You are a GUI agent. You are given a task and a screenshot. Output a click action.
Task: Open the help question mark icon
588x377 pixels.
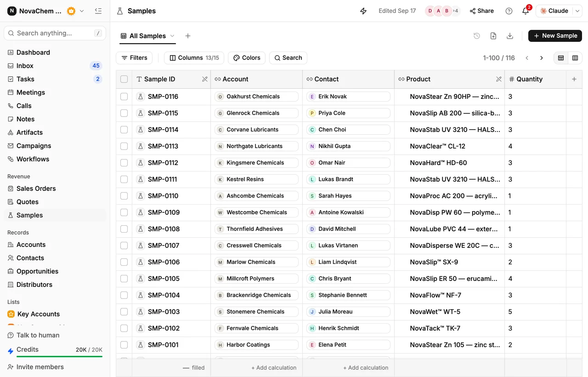tap(509, 11)
